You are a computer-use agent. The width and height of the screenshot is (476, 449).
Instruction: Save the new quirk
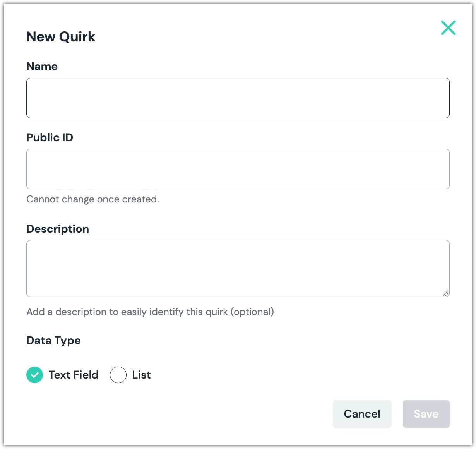[x=426, y=414]
